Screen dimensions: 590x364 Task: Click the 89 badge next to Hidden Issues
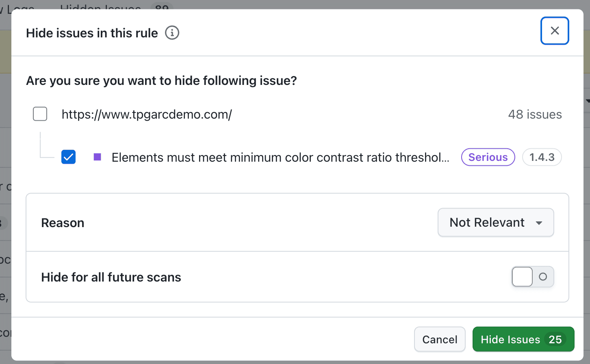pyautogui.click(x=161, y=7)
